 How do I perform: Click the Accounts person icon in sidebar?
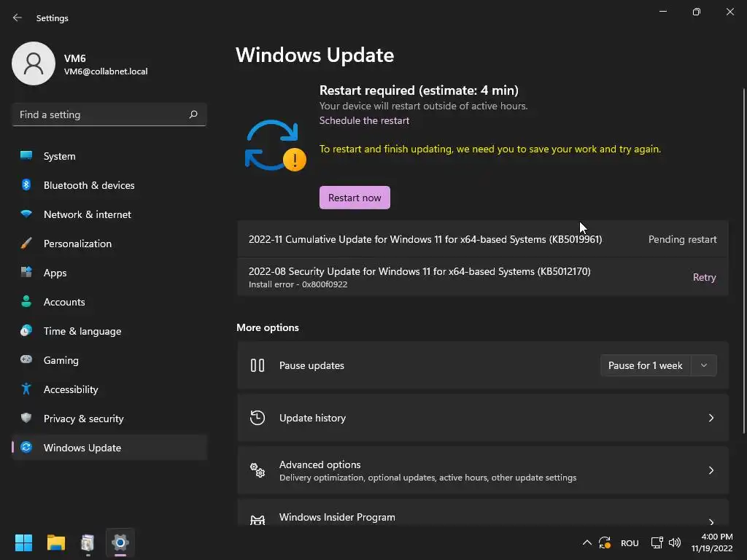coord(26,301)
